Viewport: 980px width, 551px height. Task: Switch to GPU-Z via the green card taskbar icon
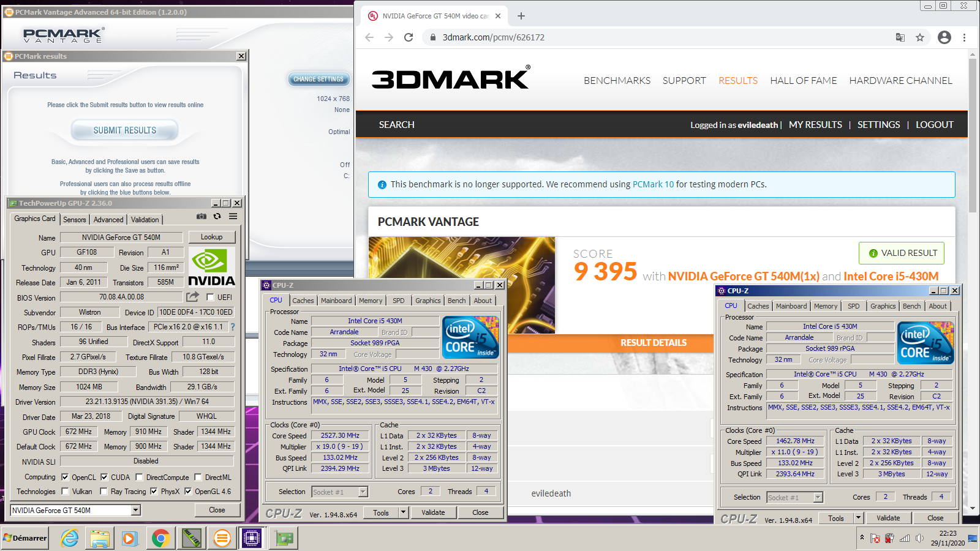point(284,538)
